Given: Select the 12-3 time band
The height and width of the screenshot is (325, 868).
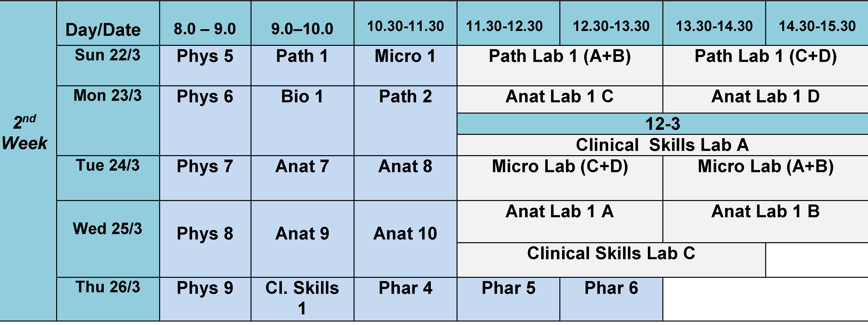Looking at the screenshot, I should click(662, 124).
